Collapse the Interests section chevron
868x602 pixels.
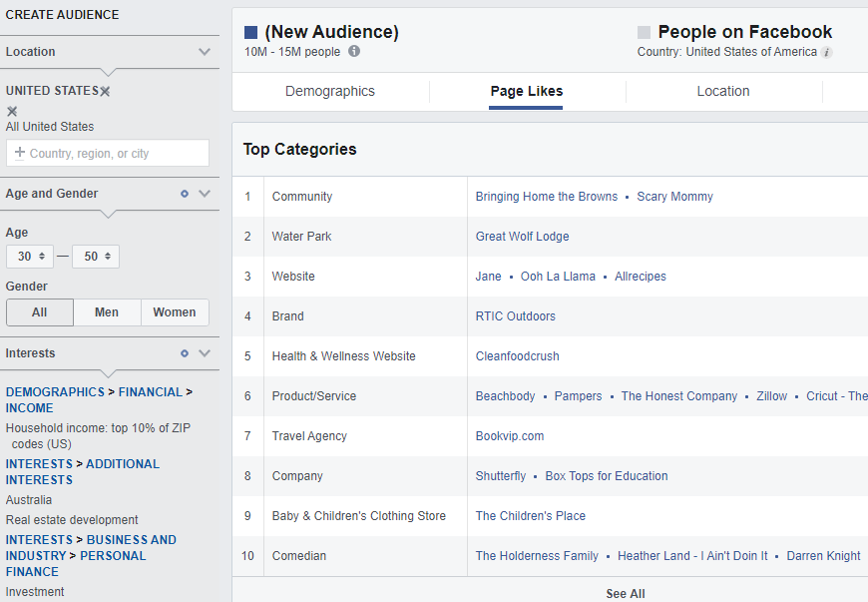click(x=205, y=353)
